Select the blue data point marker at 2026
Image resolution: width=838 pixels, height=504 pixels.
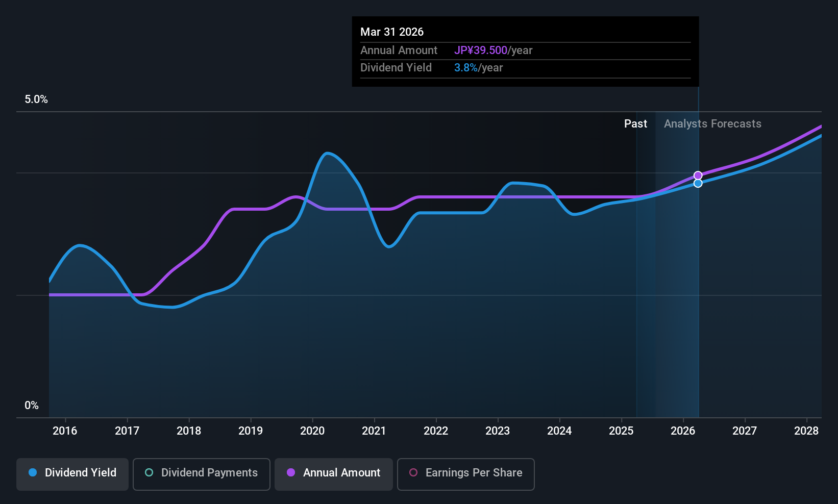point(698,183)
